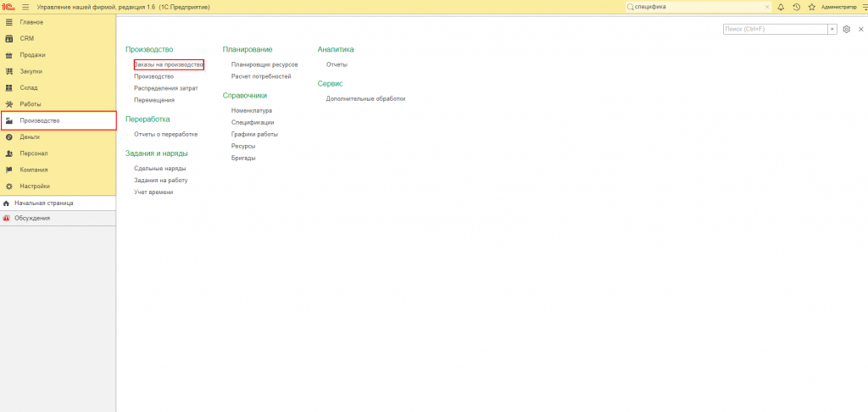868x412 pixels.
Task: Open Сдельные наряды
Action: 160,169
